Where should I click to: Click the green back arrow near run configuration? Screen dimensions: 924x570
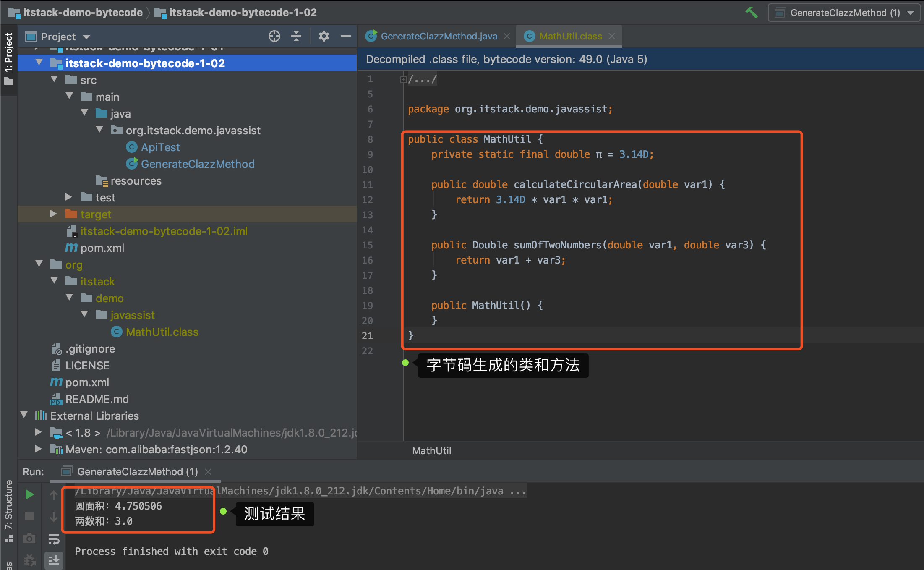752,13
